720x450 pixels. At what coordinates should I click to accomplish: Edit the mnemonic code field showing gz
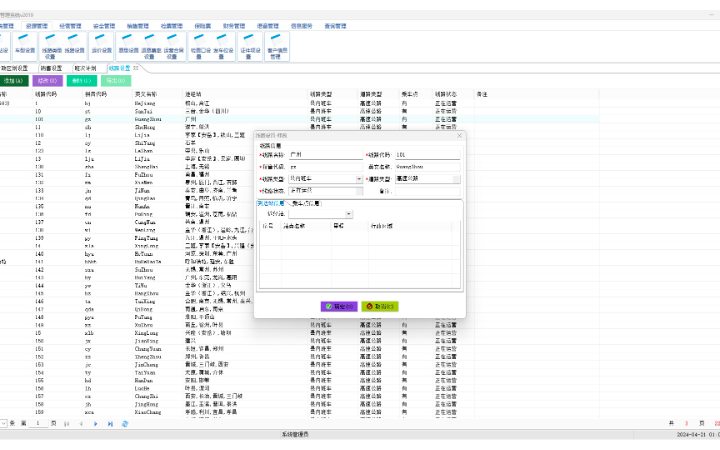tap(325, 167)
